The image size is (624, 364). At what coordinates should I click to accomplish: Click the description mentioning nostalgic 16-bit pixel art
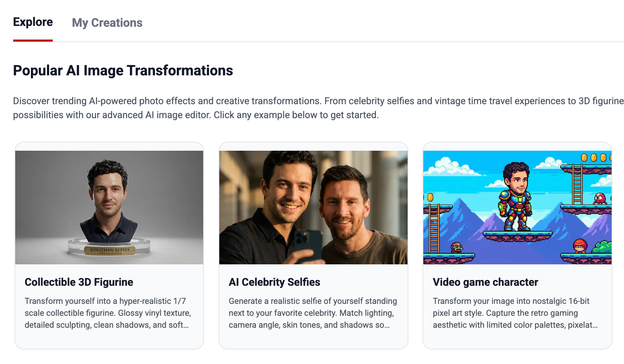pos(515,313)
